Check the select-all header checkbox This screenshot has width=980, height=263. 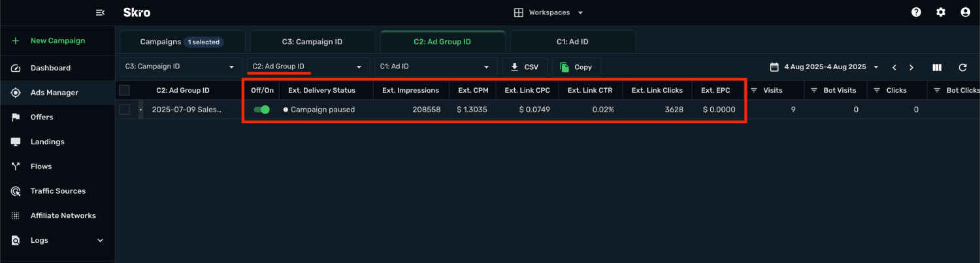click(125, 90)
